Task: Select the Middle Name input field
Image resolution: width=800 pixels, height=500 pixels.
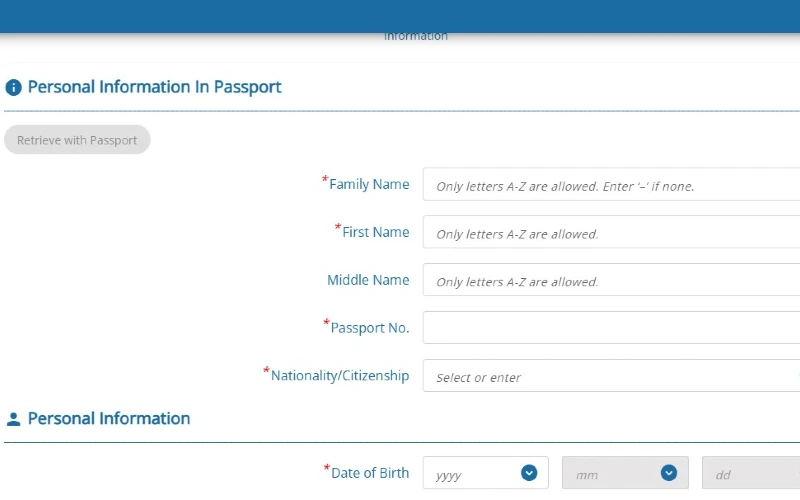Action: click(610, 281)
